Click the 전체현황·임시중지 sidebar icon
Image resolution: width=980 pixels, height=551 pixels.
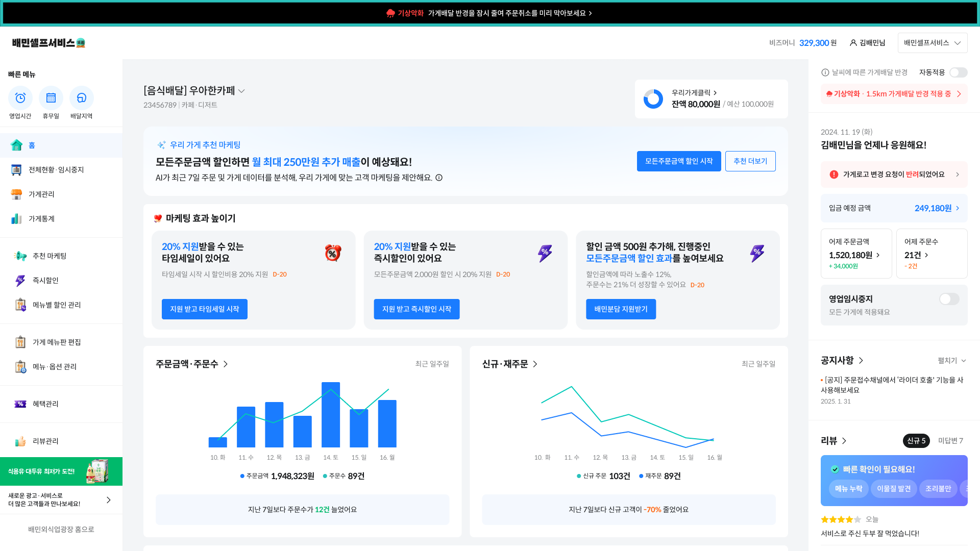coord(16,170)
